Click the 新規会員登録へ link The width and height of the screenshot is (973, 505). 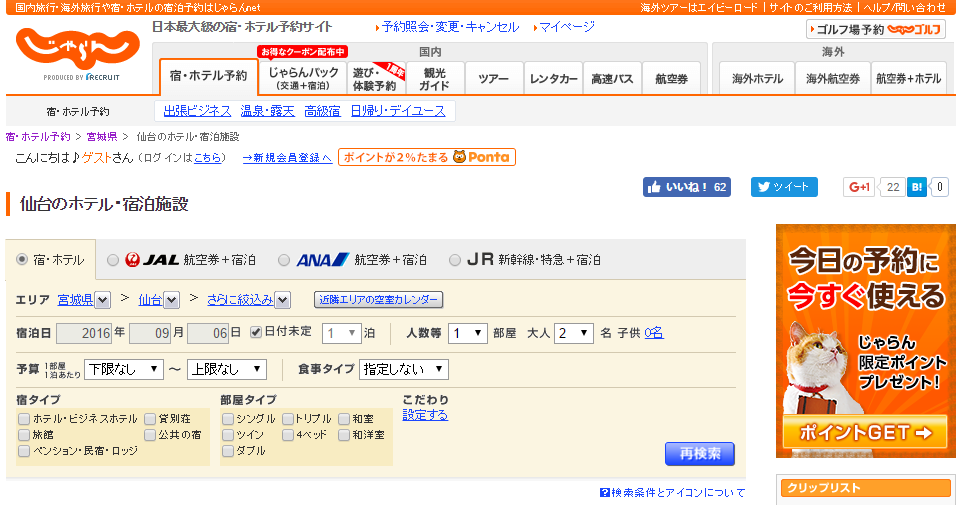287,158
